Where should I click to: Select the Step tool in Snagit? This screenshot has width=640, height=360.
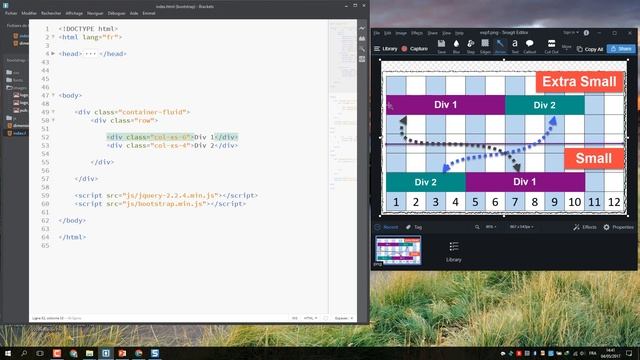click(471, 46)
